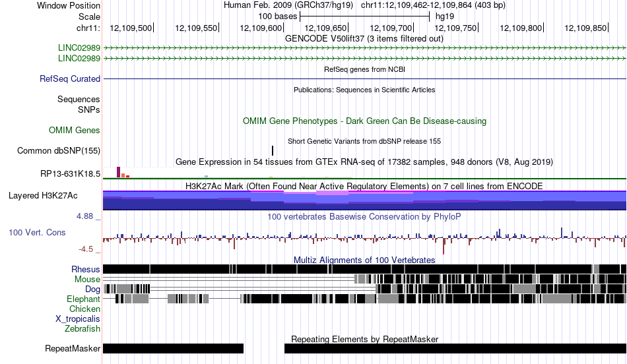Open Repeating Elements by RepeatMasker title

click(x=364, y=339)
